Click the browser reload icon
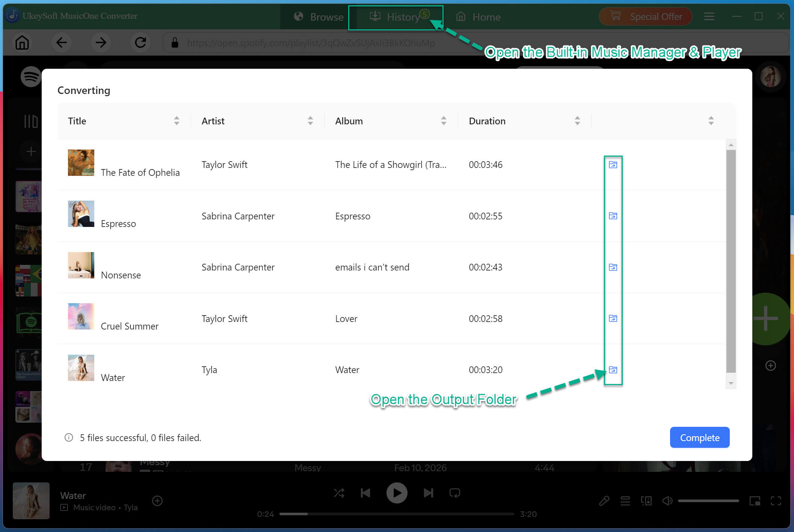This screenshot has height=532, width=794. [x=140, y=42]
